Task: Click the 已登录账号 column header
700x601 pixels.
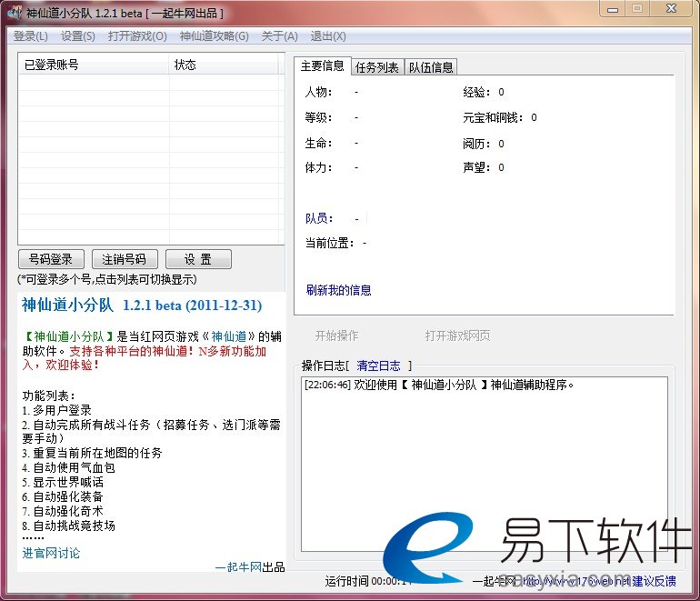Action: pos(93,65)
